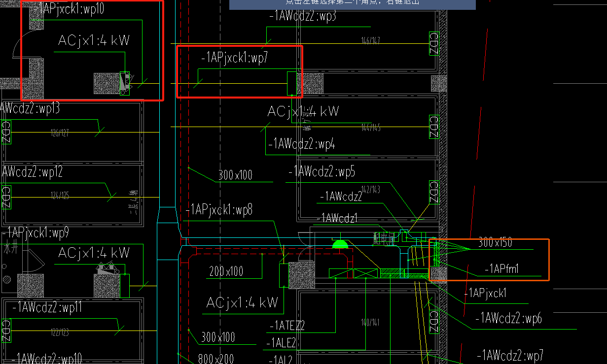Click the -1AWcdz2:wp6 label
Viewport: 607px width, 364px height.
[x=508, y=319]
